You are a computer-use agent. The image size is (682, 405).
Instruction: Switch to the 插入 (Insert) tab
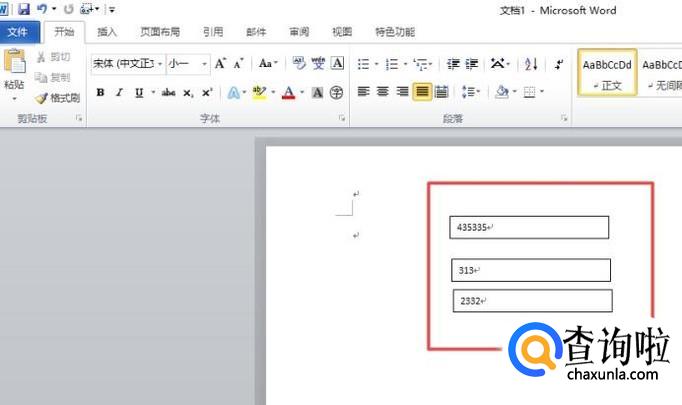click(x=107, y=32)
